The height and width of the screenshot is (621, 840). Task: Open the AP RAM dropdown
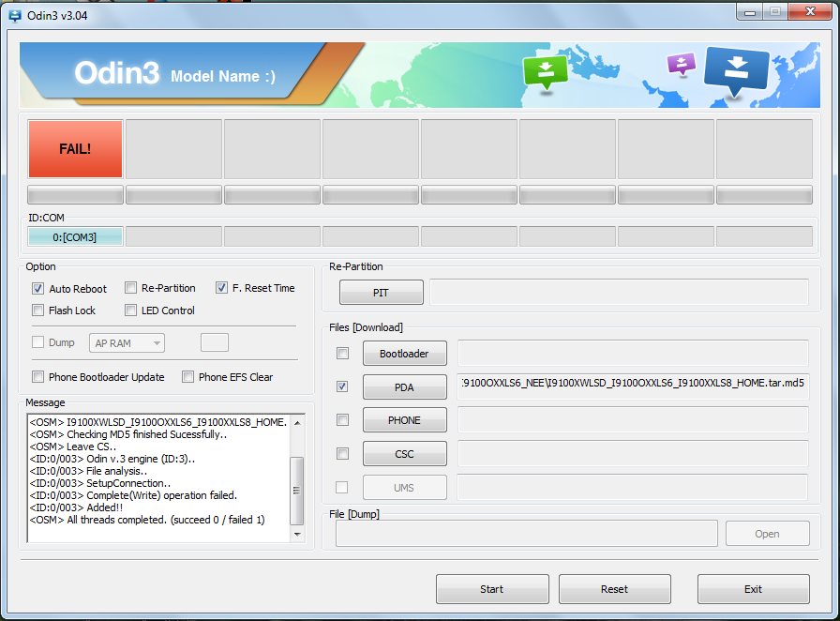(x=127, y=343)
